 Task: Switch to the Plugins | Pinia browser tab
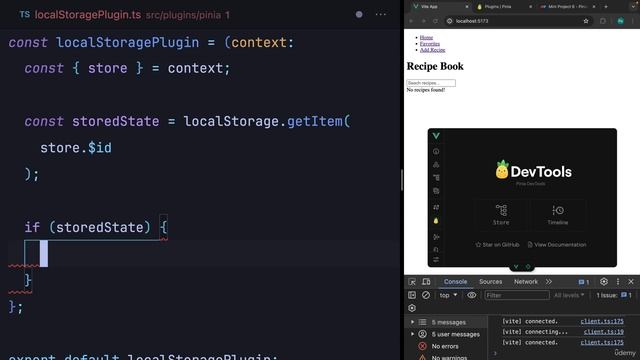pyautogui.click(x=503, y=7)
